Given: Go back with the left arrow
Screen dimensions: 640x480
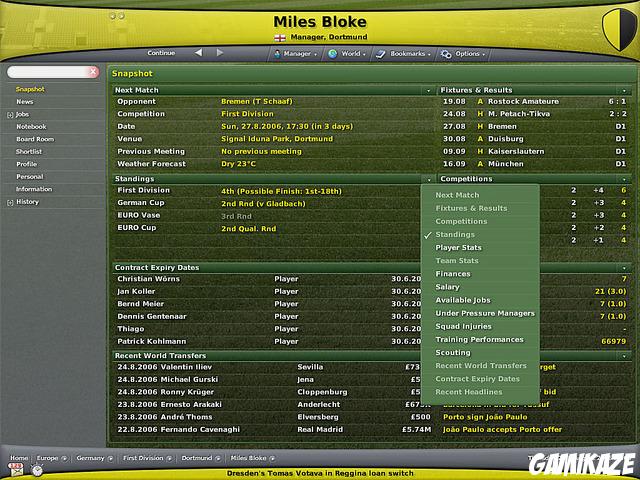Looking at the screenshot, I should click(198, 53).
